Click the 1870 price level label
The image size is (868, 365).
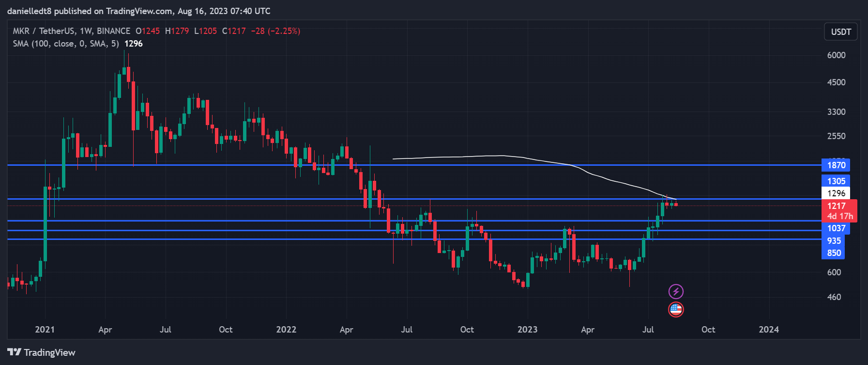point(836,165)
